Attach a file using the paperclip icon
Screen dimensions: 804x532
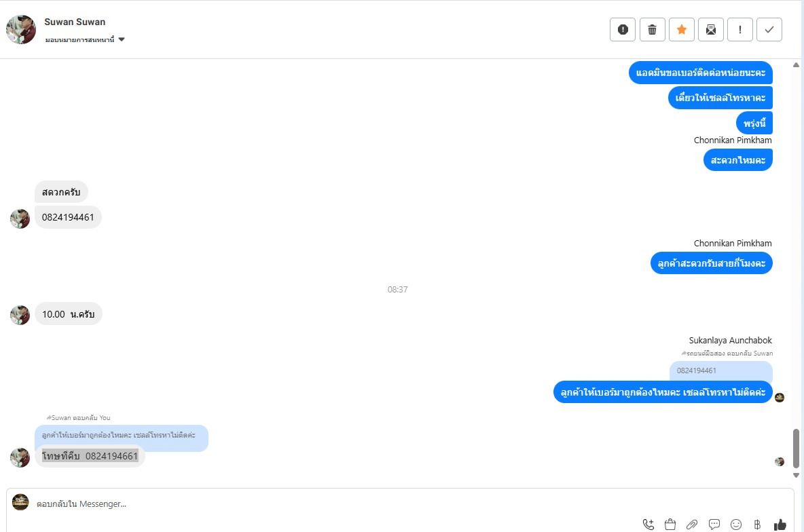[x=692, y=525]
